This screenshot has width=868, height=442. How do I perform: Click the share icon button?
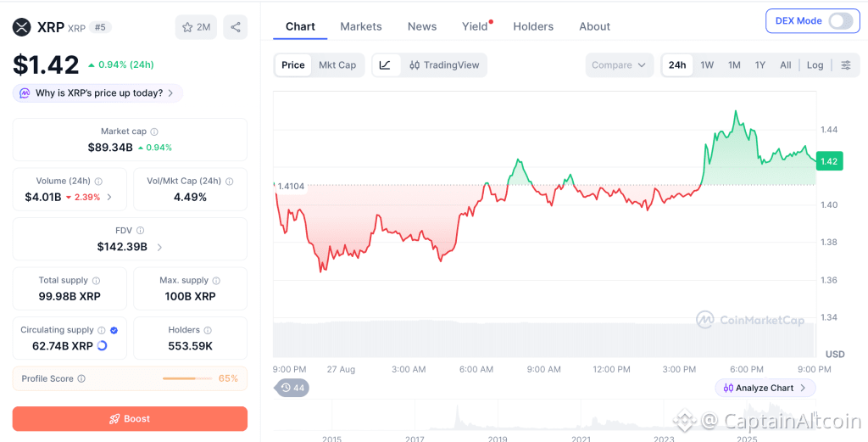236,27
